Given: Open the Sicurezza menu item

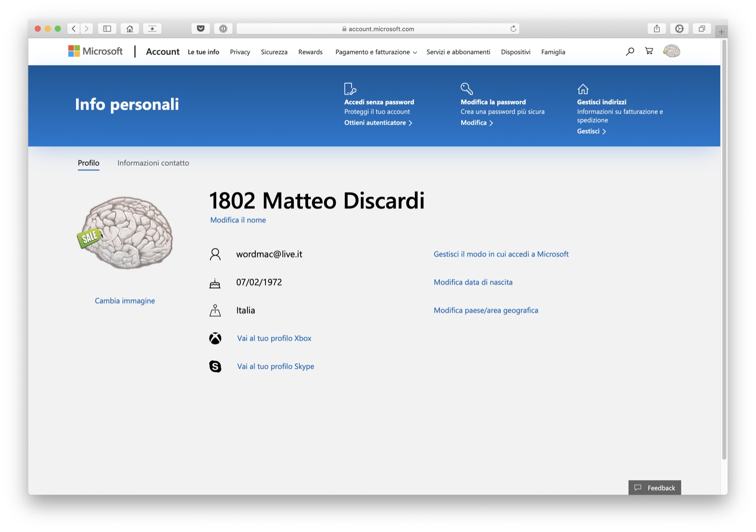Looking at the screenshot, I should pyautogui.click(x=274, y=52).
